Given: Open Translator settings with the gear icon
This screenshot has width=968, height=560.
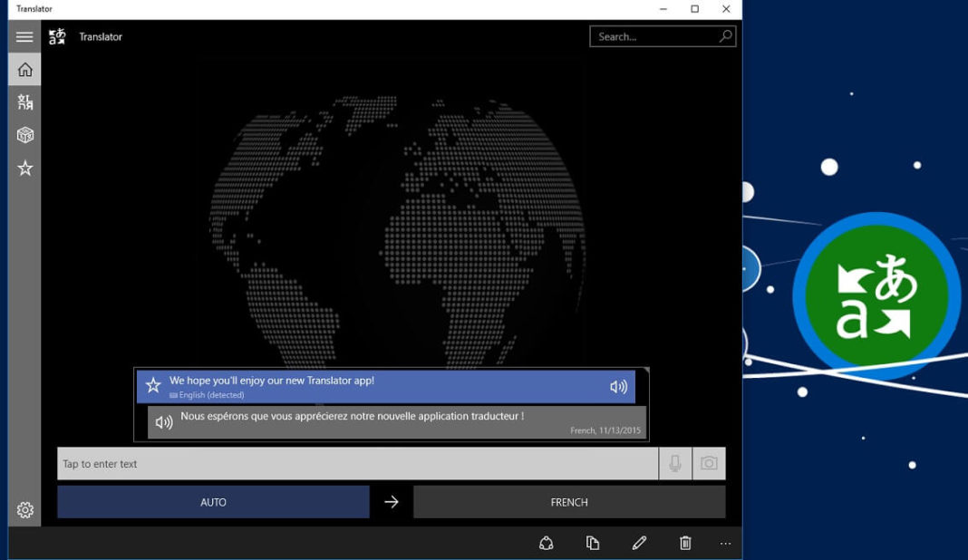Looking at the screenshot, I should tap(24, 510).
